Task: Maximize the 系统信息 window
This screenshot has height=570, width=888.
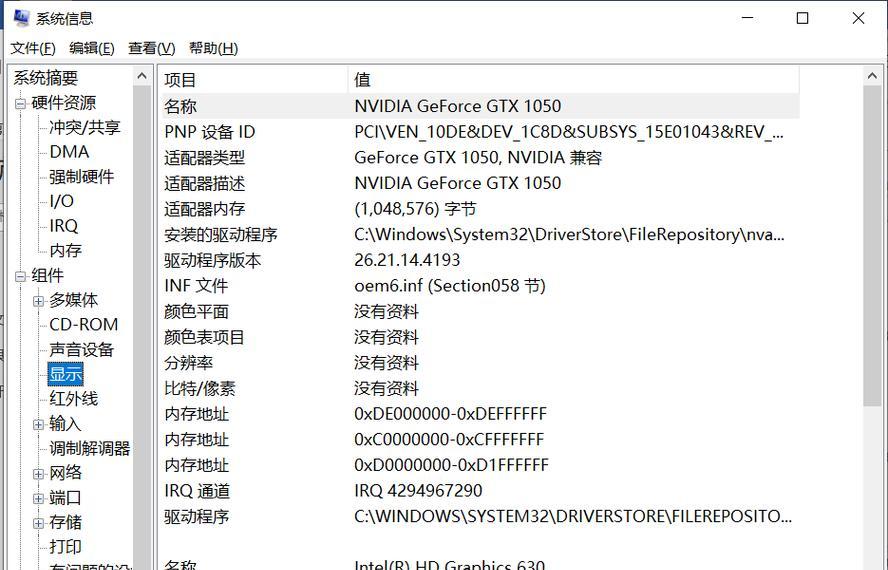Action: (802, 18)
